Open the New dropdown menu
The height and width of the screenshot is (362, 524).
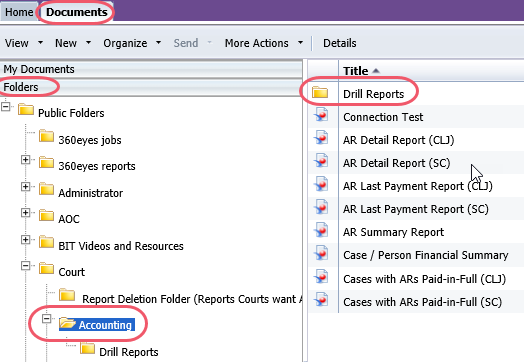click(73, 43)
